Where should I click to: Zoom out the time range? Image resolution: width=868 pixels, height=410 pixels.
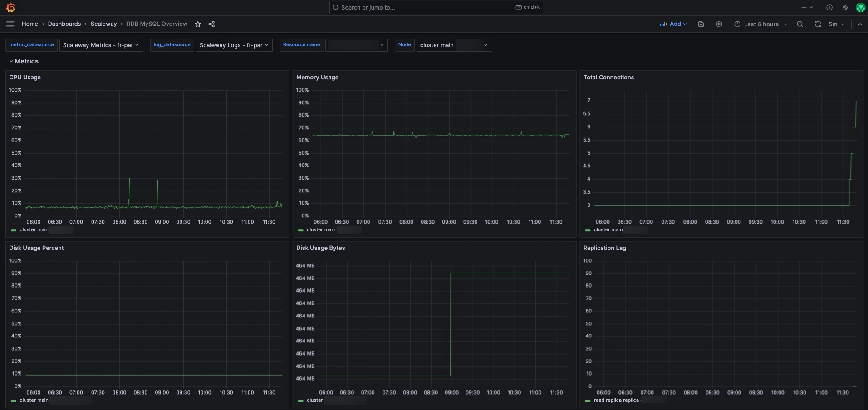[x=800, y=24]
